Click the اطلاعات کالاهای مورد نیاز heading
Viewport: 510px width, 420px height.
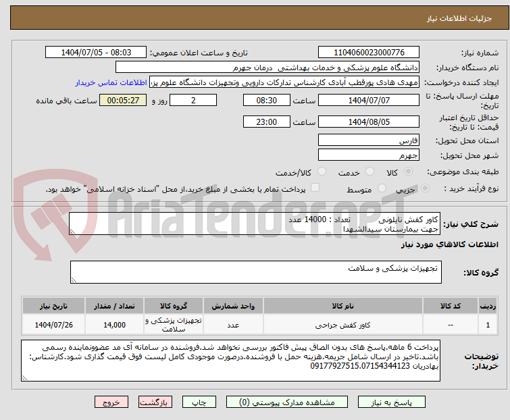coord(449,245)
